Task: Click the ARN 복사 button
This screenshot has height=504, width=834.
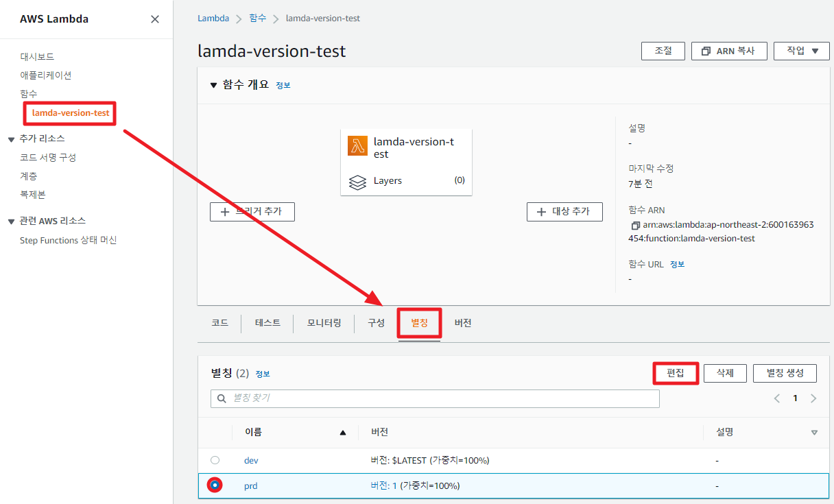Action: 729,51
